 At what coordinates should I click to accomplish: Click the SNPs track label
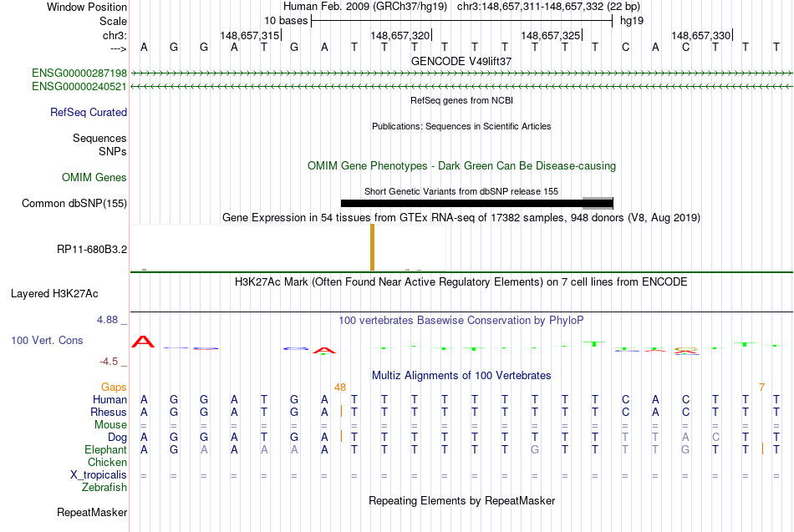tap(113, 151)
